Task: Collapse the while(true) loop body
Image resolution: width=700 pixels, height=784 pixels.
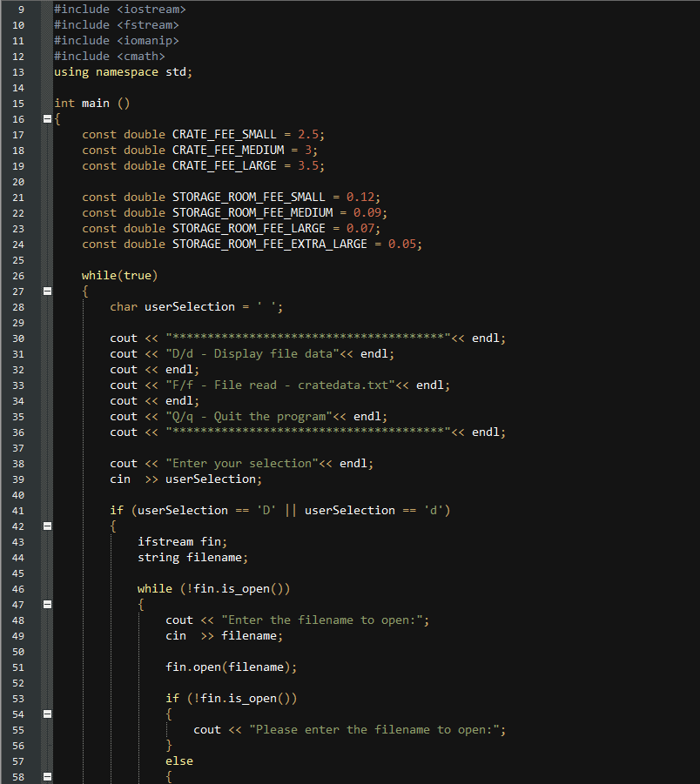Action: pyautogui.click(x=47, y=291)
